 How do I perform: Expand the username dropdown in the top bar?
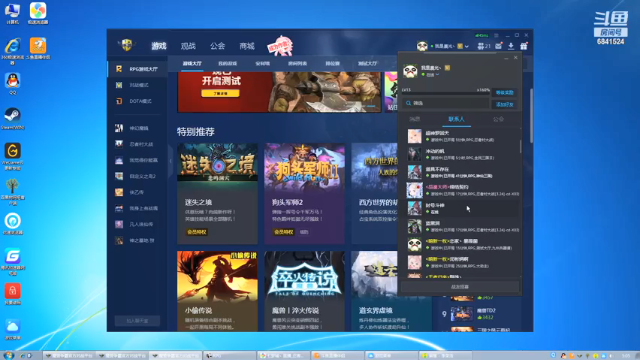(x=467, y=47)
